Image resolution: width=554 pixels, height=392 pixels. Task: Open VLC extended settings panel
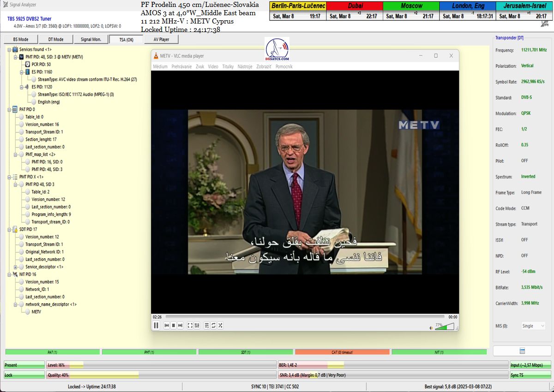(197, 326)
